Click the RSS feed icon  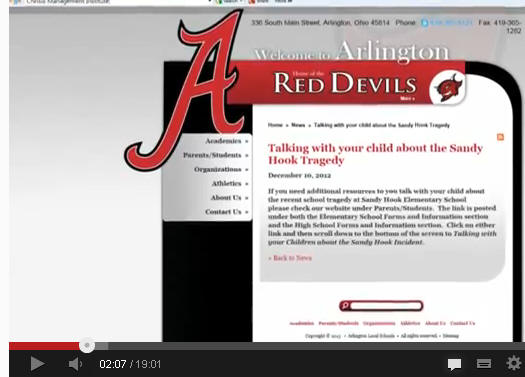[x=500, y=137]
